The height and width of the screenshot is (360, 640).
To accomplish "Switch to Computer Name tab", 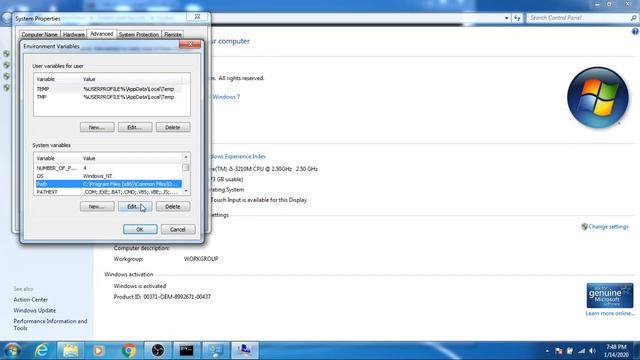I will tap(40, 35).
